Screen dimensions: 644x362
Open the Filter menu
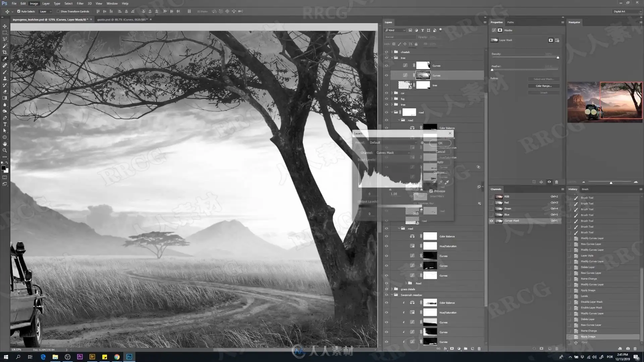coord(80,3)
